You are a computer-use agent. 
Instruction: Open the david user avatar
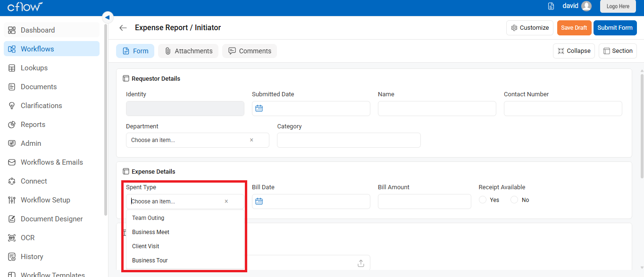click(x=586, y=6)
